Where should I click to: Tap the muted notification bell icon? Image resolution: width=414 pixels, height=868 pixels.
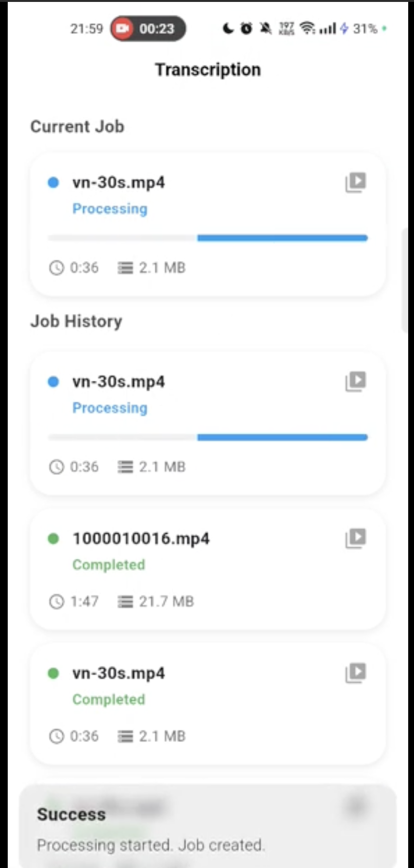point(266,29)
